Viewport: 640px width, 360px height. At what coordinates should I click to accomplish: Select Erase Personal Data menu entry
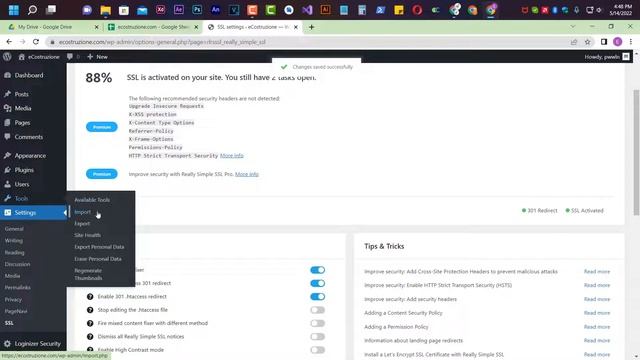tap(98, 259)
